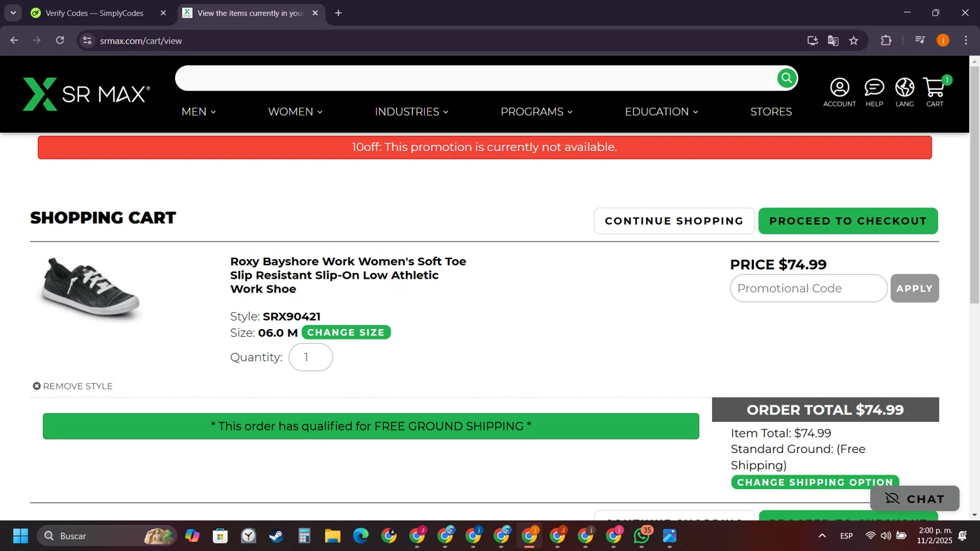
Task: Click the page vertical scrollbar
Action: pyautogui.click(x=975, y=184)
